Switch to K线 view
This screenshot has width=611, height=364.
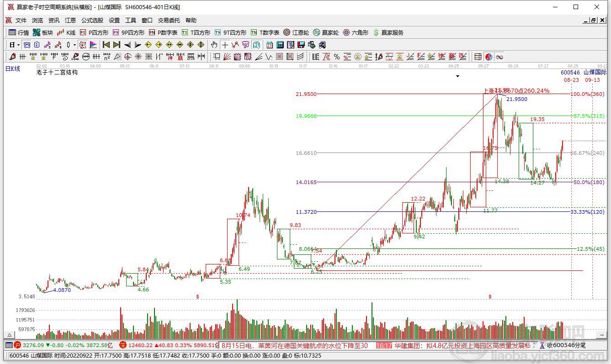pos(66,32)
